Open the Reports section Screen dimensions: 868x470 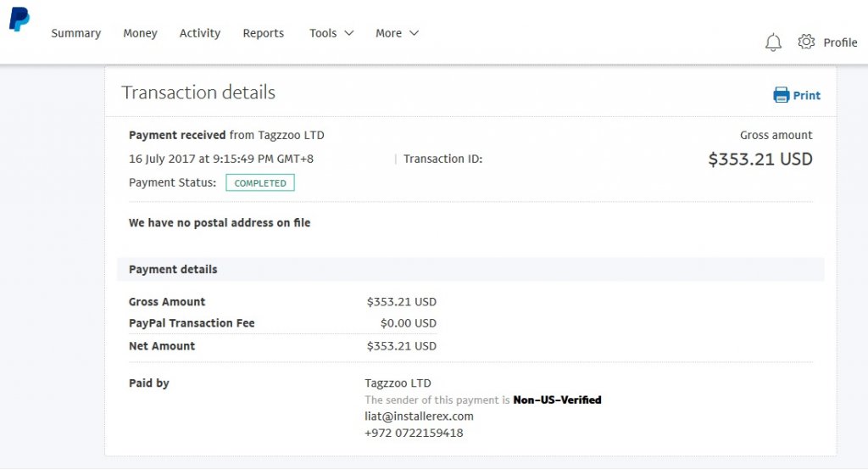pos(264,33)
